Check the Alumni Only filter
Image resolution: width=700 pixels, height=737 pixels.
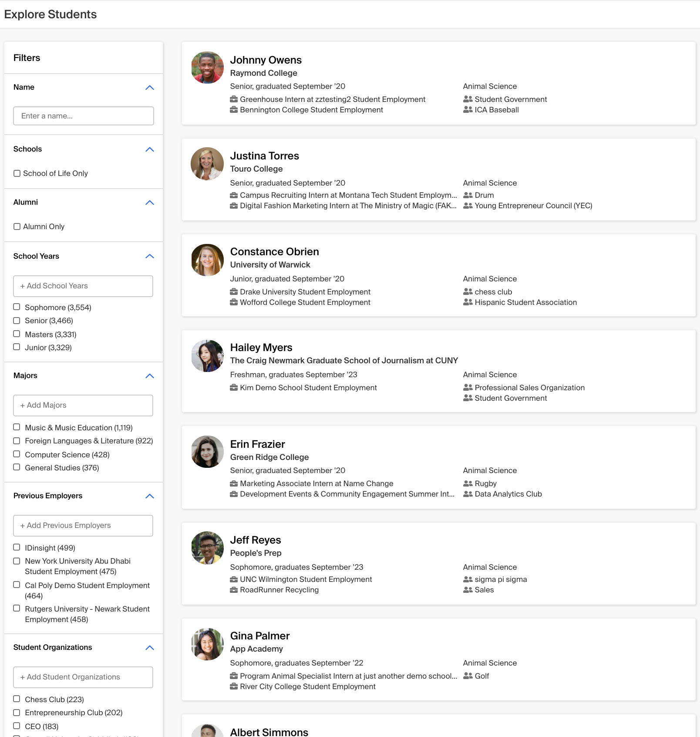[x=17, y=227]
